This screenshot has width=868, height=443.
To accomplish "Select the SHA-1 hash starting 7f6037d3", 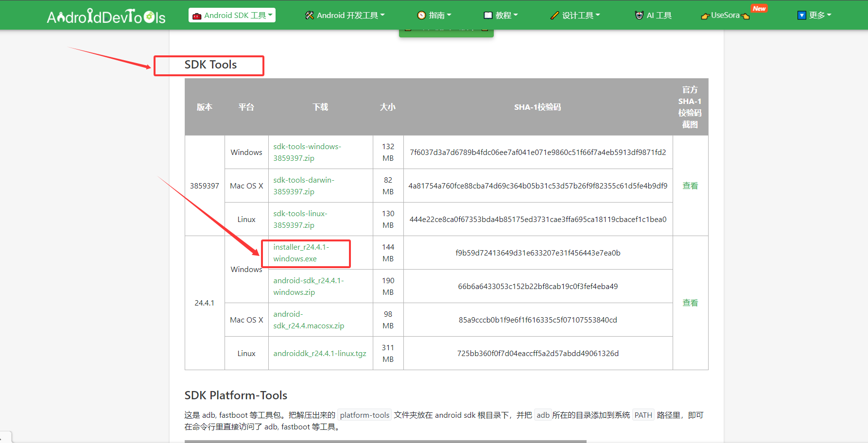I will [x=538, y=152].
